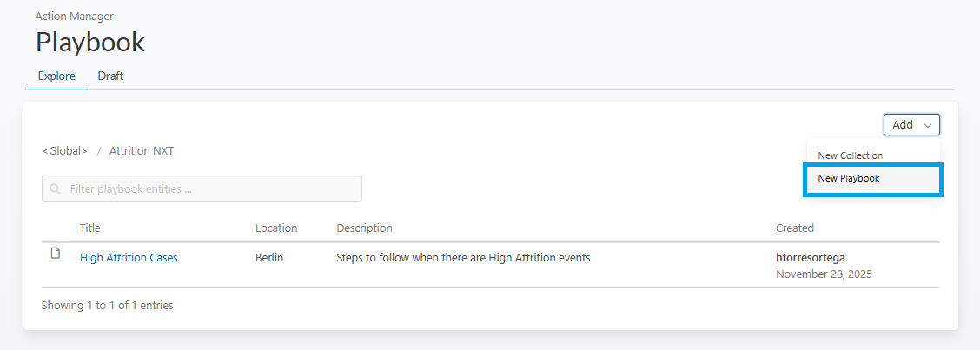Select the Explore tab
This screenshot has height=350, width=980.
(56, 76)
